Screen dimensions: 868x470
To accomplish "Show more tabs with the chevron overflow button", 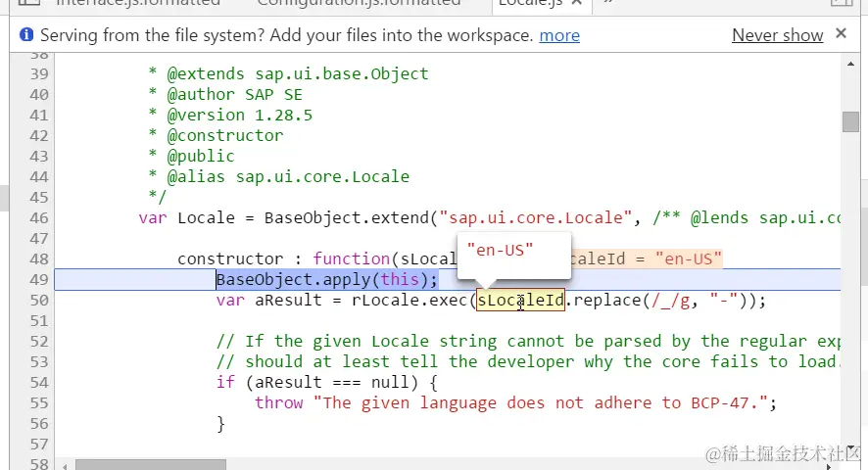I will coord(608,3).
